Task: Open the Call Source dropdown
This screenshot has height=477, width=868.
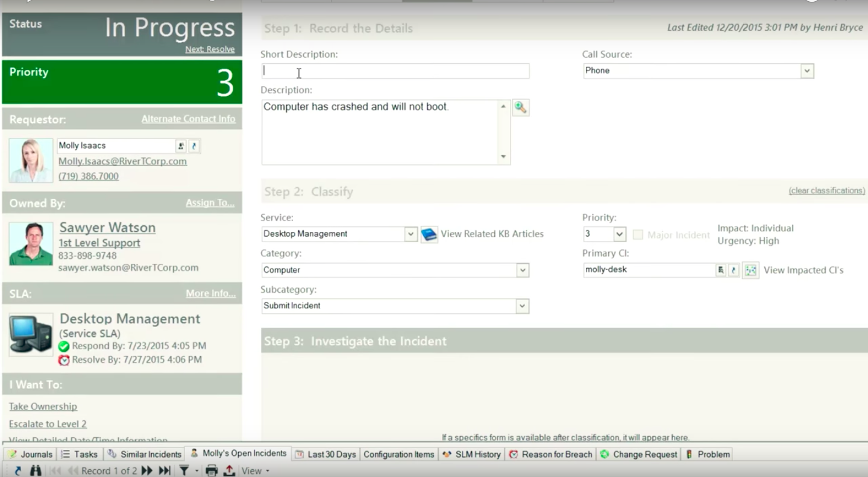Action: point(807,70)
